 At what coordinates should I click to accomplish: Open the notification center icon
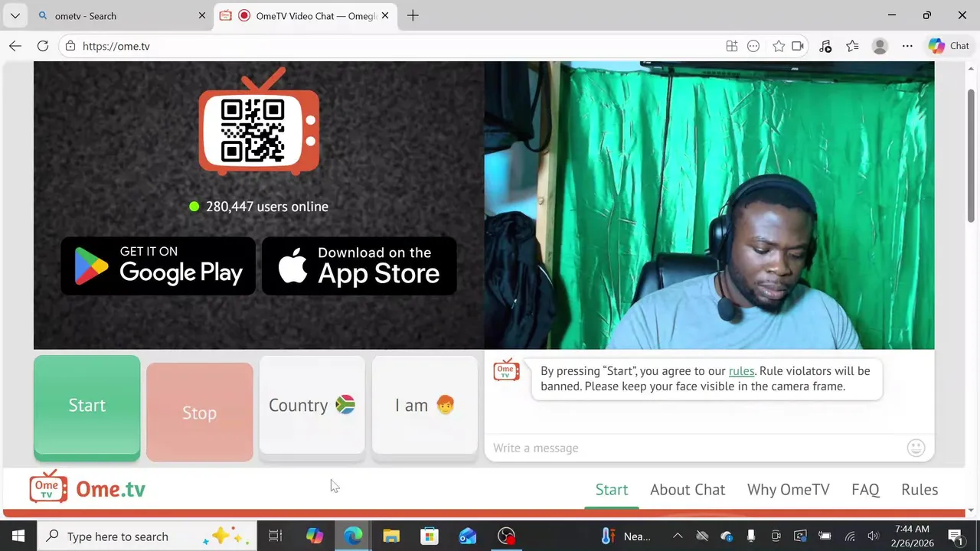(955, 536)
